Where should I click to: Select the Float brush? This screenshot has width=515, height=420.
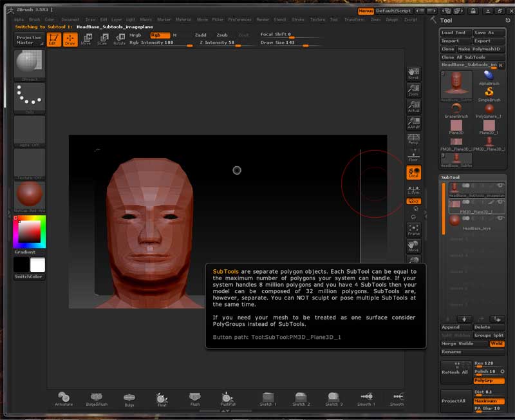click(x=162, y=399)
